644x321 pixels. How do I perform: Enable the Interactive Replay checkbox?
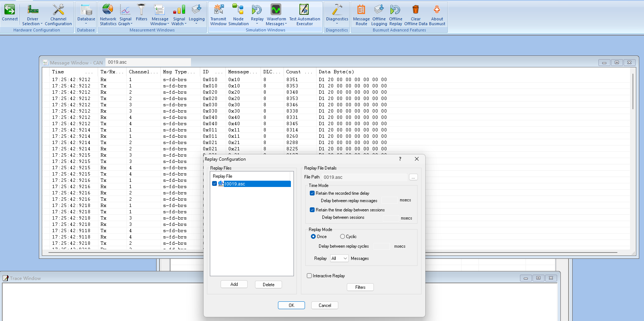point(309,276)
